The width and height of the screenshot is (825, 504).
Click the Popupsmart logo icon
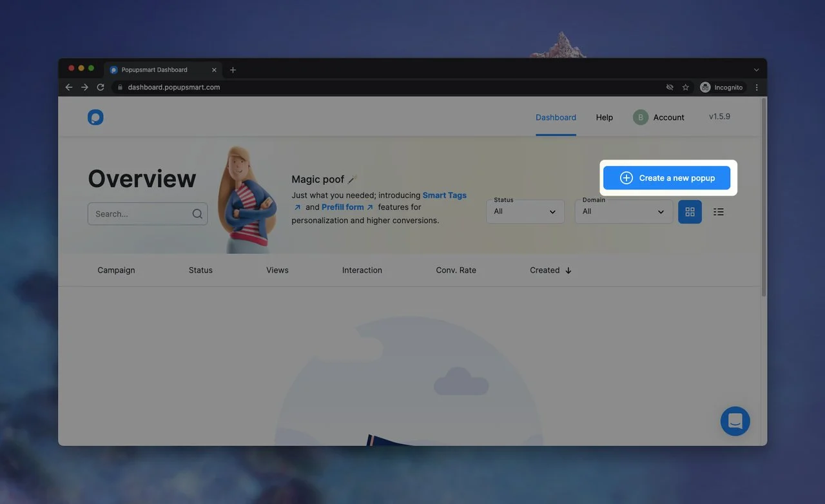pyautogui.click(x=95, y=117)
